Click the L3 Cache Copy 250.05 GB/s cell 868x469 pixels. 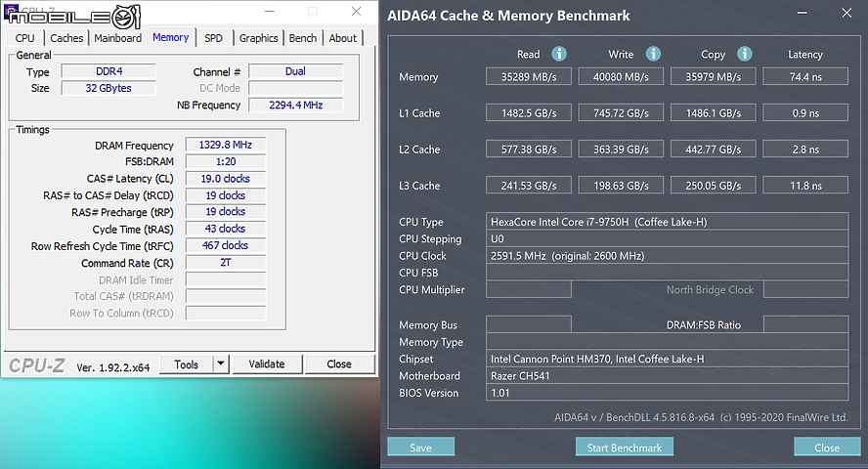[713, 186]
